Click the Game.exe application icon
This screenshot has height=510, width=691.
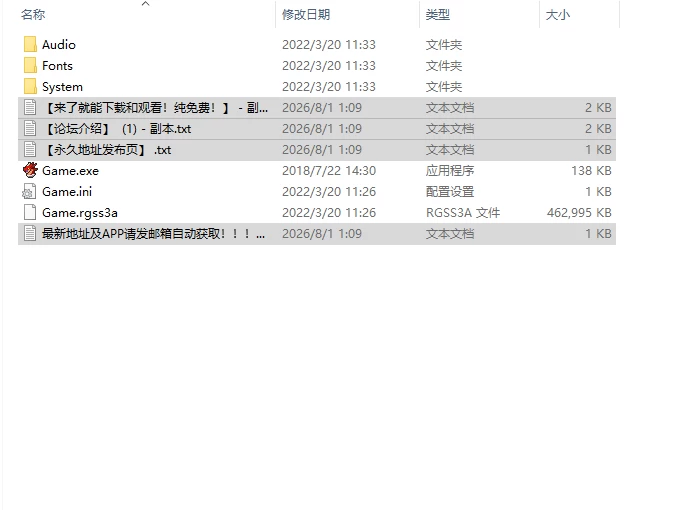coord(30,170)
